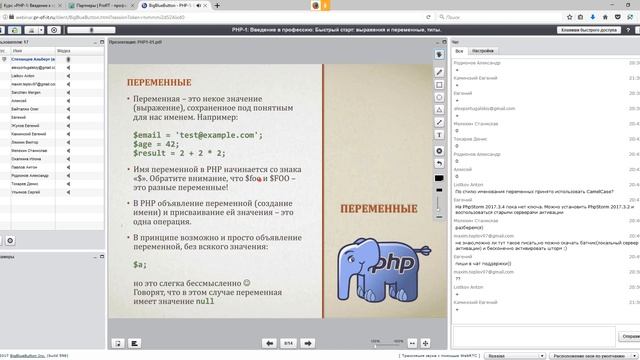Select the triangle shape tool
640x360 pixels.
click(x=439, y=110)
